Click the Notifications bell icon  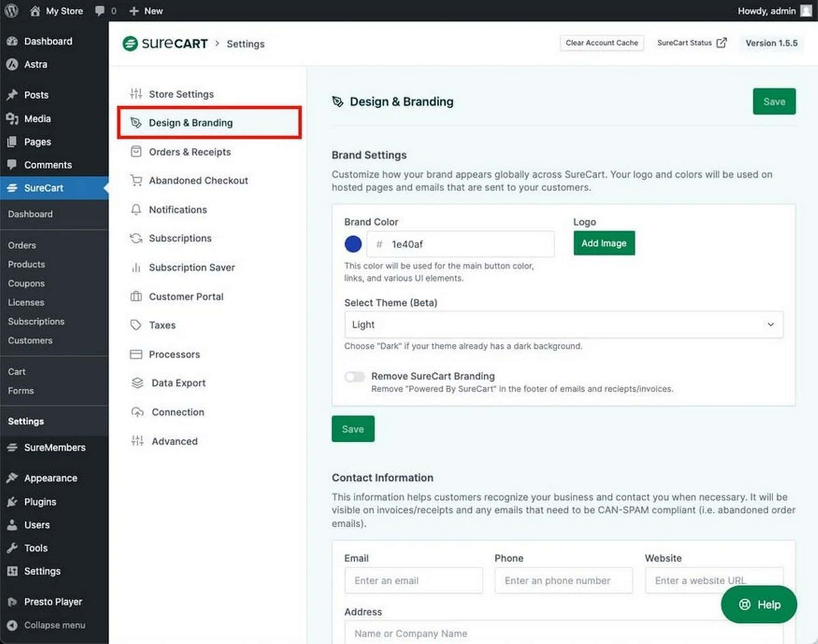tap(136, 210)
